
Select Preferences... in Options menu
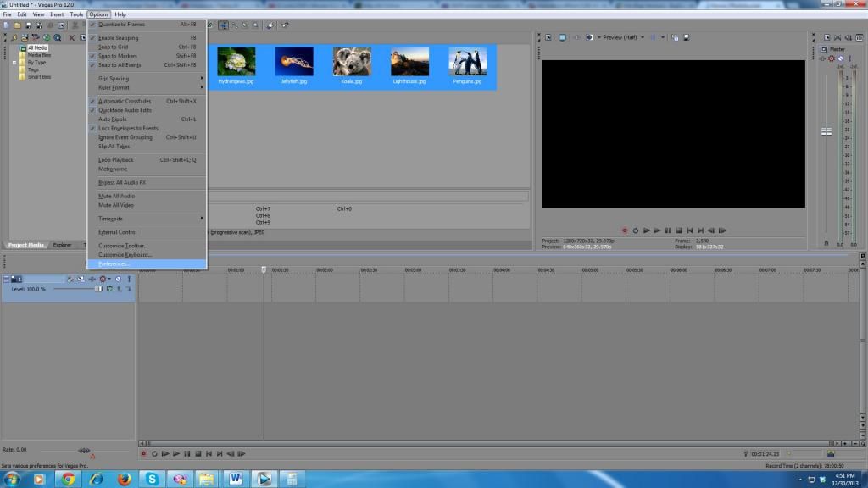(x=147, y=264)
